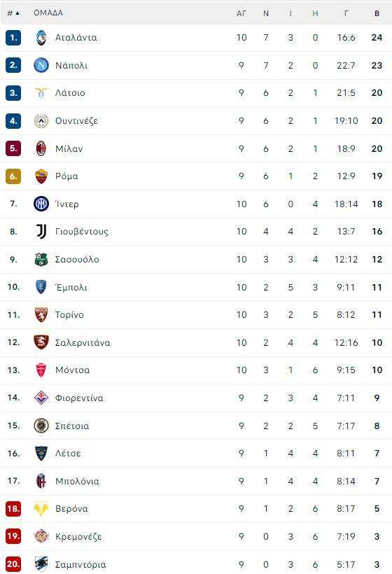392x574 pixels.
Task: Click the Juventus logo icon
Action: [41, 232]
